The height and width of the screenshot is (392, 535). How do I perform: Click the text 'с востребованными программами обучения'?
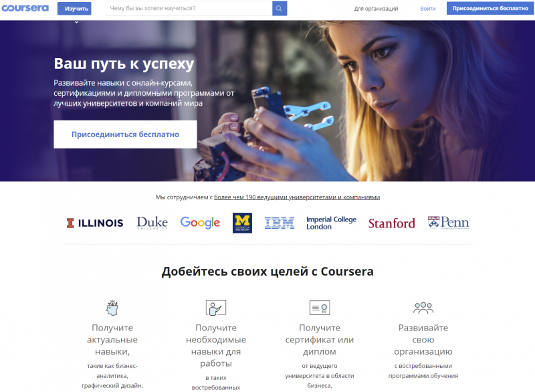(x=423, y=371)
